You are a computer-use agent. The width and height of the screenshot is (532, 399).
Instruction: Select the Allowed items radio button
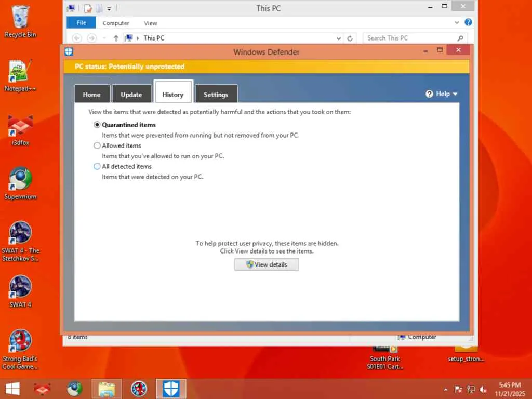coord(97,145)
